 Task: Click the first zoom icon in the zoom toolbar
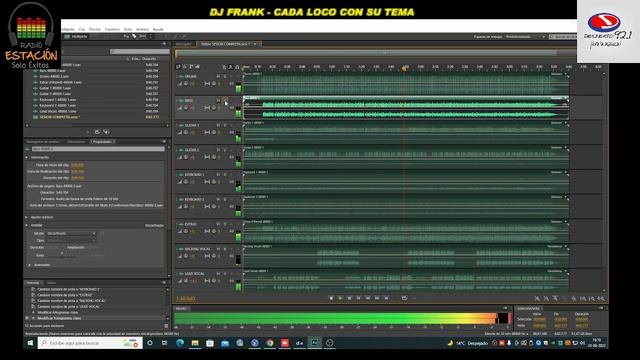pos(538,299)
